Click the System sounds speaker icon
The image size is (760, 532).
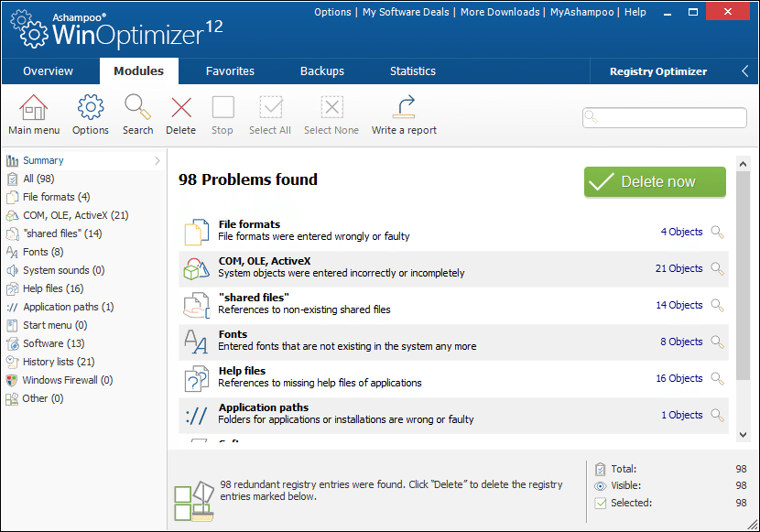12,270
